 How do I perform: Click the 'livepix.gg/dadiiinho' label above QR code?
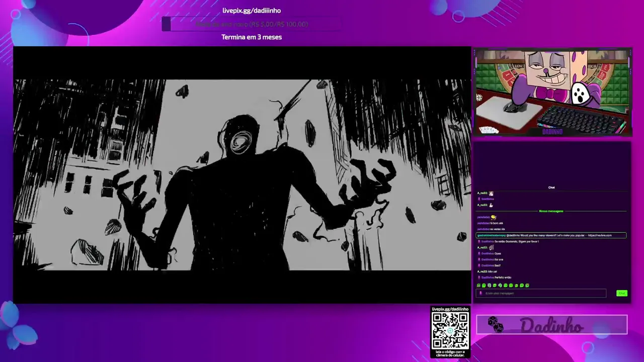click(x=450, y=309)
